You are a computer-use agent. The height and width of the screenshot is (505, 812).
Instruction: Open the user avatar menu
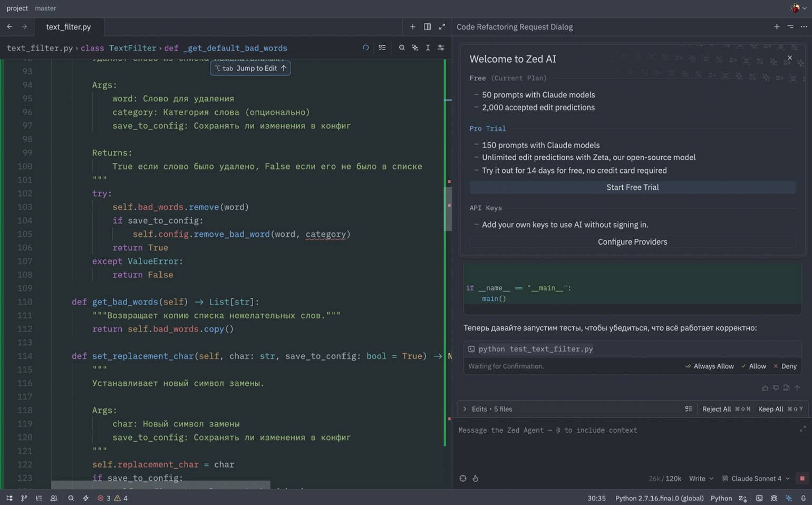click(x=798, y=8)
